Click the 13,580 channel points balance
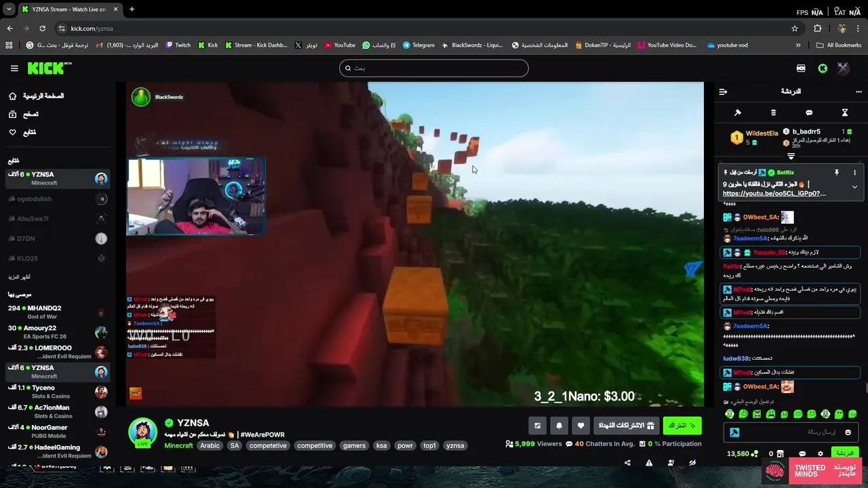868x488 pixels. click(x=742, y=453)
